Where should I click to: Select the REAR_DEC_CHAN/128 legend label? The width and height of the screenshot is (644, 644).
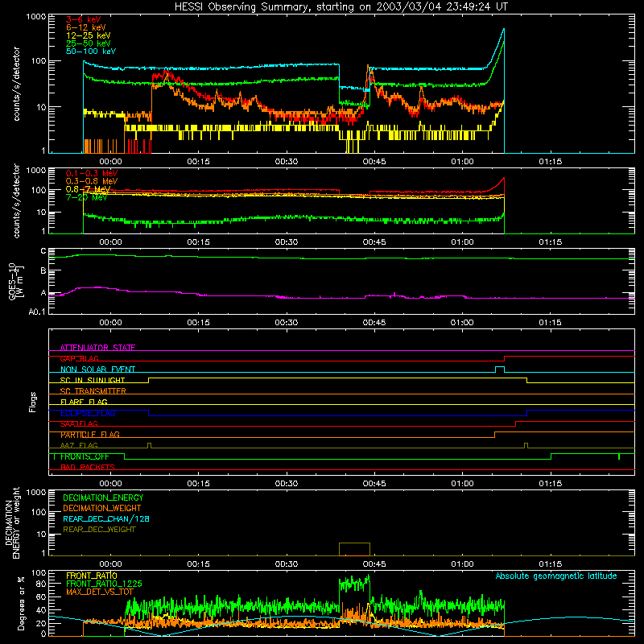click(106, 519)
